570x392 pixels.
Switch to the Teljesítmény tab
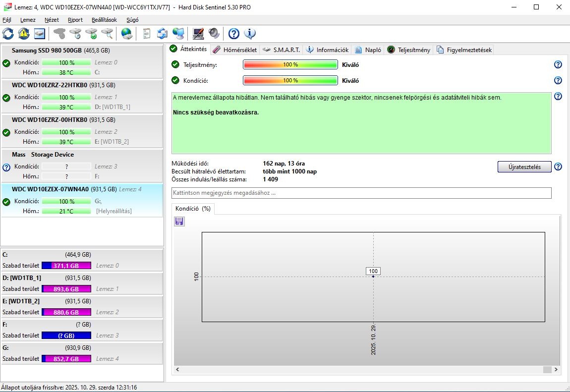coord(408,50)
